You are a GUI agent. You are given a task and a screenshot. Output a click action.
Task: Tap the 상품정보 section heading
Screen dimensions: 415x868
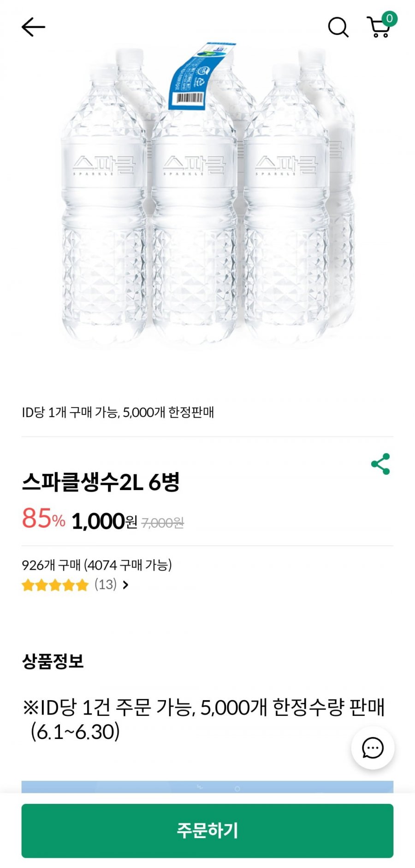[x=53, y=661]
